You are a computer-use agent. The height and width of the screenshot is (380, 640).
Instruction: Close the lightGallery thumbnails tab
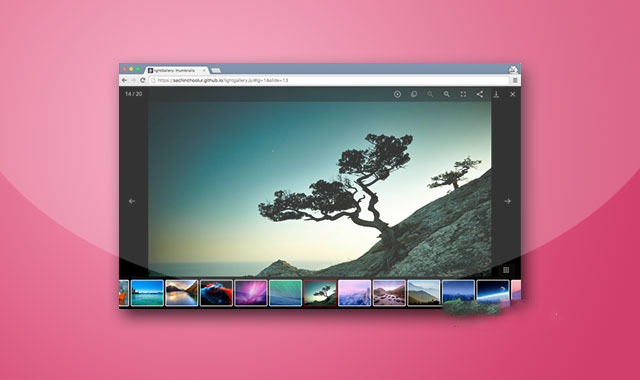point(204,71)
